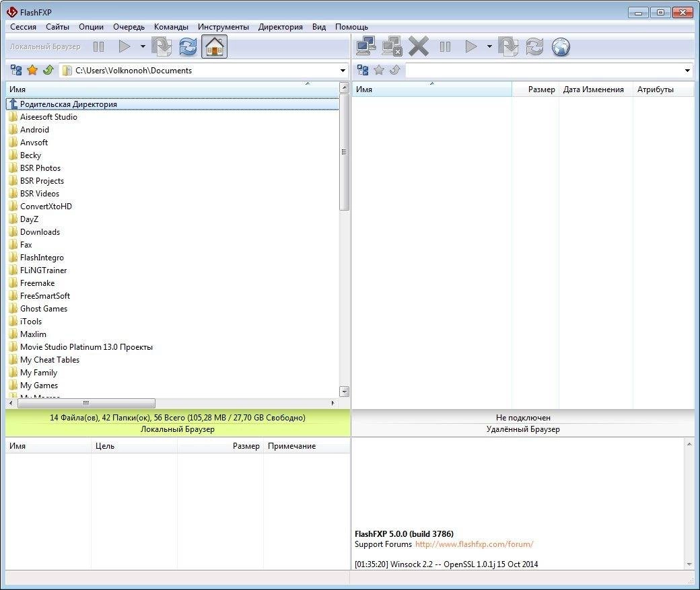
Task: Toggle the local browser home button
Action: pos(214,46)
